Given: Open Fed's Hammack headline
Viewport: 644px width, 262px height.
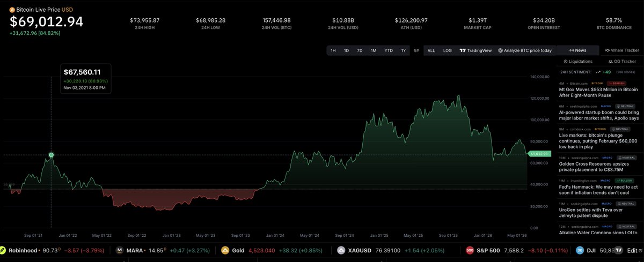Looking at the screenshot, I should (x=599, y=189).
